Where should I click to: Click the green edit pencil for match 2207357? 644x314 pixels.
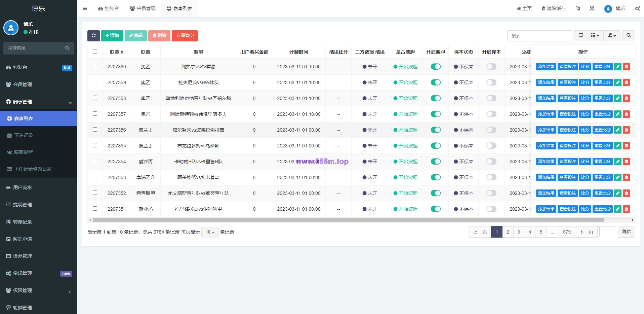coord(618,114)
